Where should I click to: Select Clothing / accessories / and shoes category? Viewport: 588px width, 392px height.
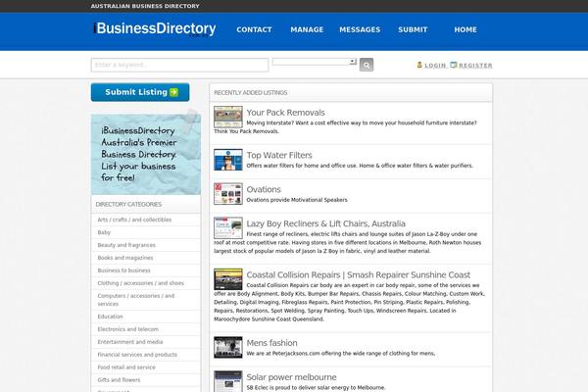[140, 283]
